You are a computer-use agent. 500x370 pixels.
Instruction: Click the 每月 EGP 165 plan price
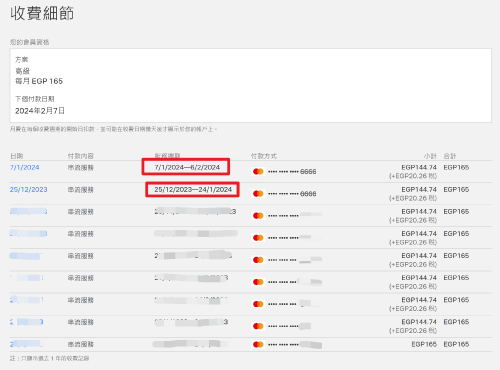pyautogui.click(x=39, y=81)
